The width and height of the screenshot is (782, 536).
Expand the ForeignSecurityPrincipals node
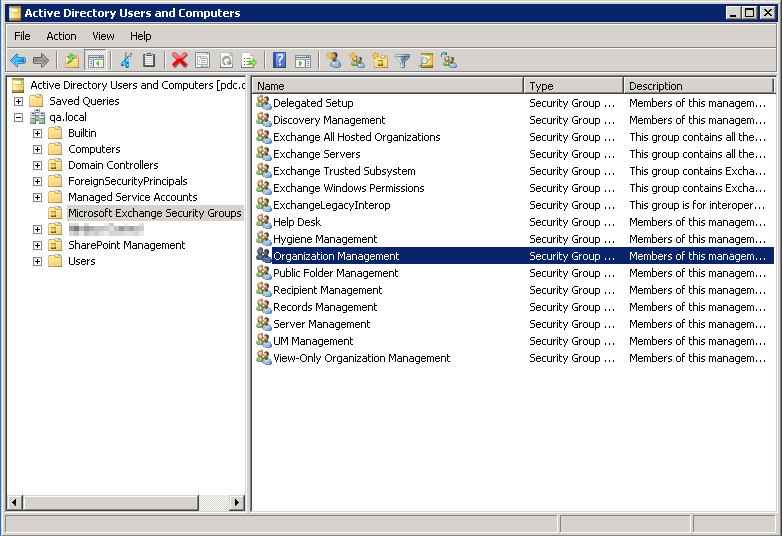pyautogui.click(x=37, y=181)
